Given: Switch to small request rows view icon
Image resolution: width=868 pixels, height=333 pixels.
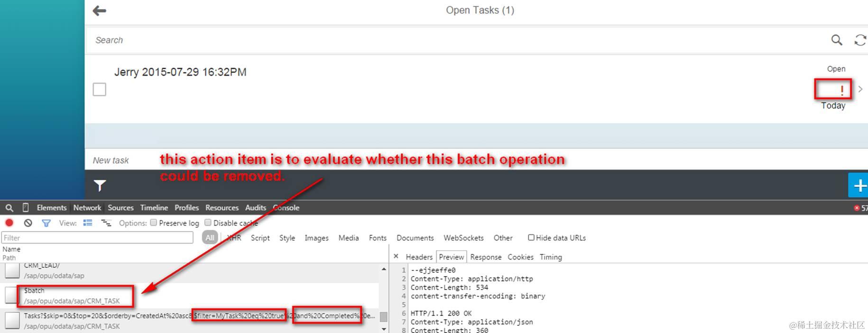Looking at the screenshot, I should coord(106,223).
